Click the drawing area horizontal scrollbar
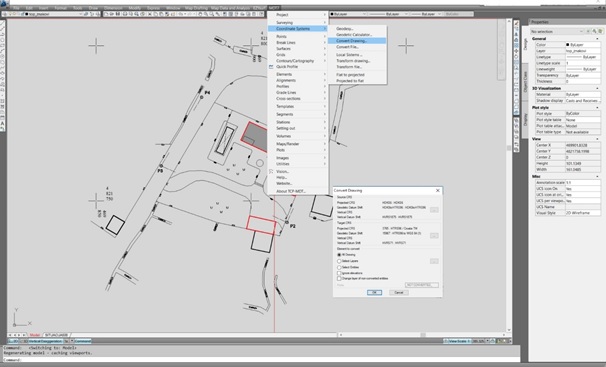Screen dimensions: 606x367 coord(422,335)
